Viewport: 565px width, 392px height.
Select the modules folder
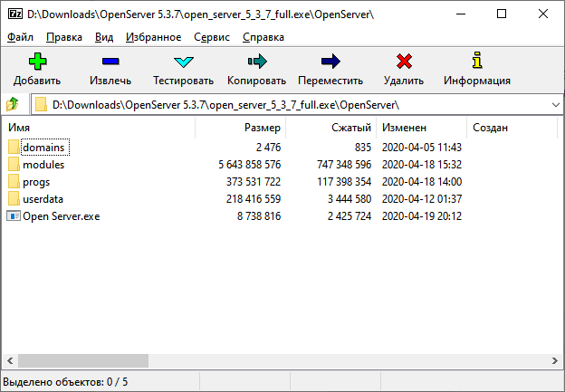click(43, 165)
